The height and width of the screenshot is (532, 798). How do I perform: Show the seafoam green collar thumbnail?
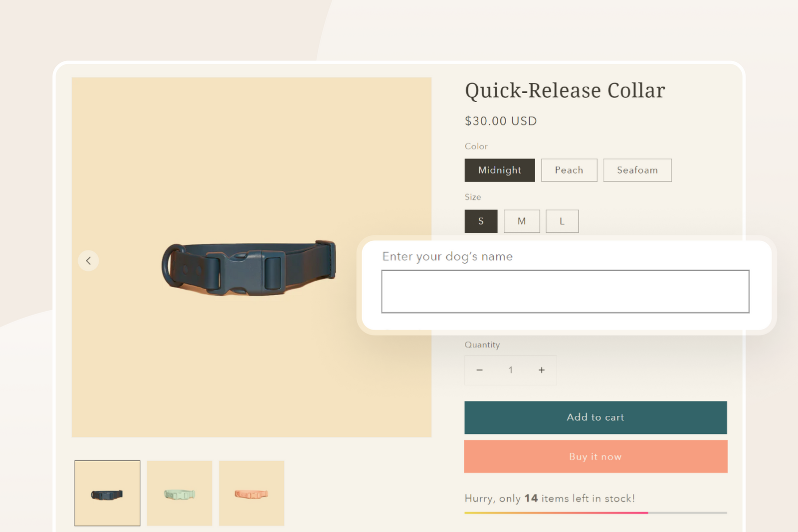[180, 493]
